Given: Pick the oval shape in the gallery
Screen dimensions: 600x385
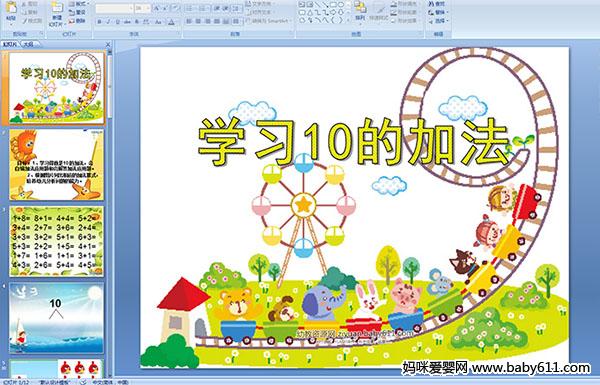Looking at the screenshot, I should pyautogui.click(x=341, y=4).
